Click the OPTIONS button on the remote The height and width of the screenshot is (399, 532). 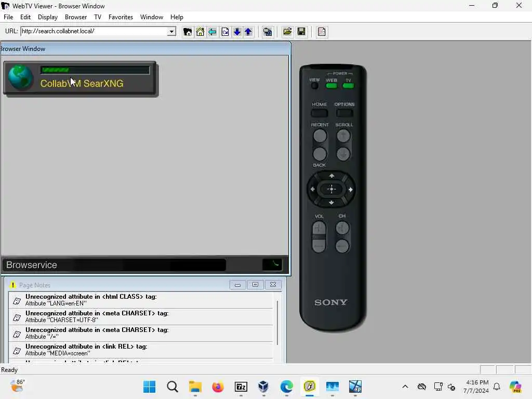coord(344,113)
